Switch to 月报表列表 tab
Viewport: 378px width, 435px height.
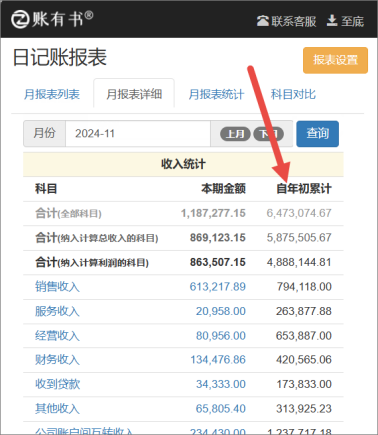tap(52, 94)
